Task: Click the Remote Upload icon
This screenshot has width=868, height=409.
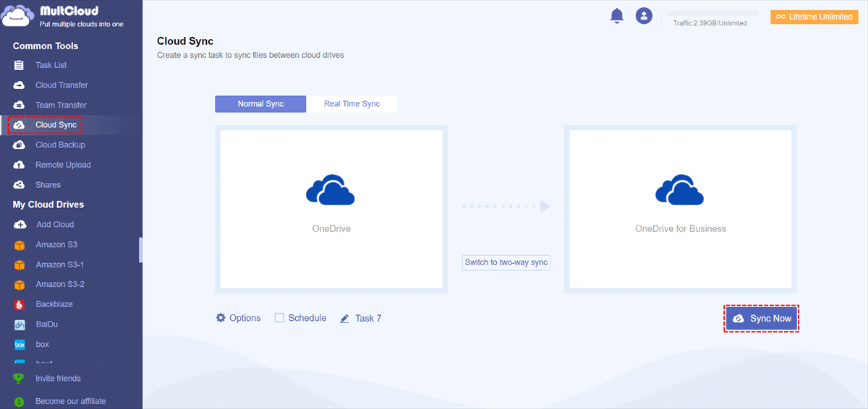Action: [x=20, y=165]
